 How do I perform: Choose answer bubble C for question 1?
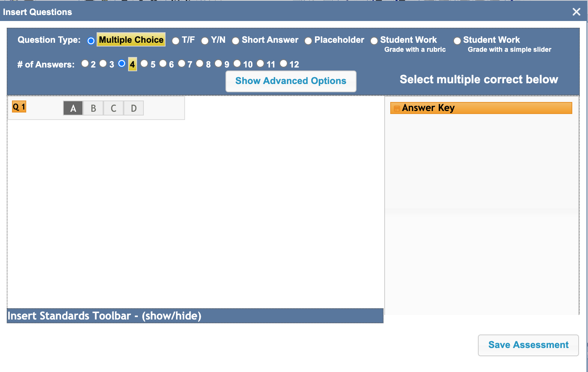(113, 108)
